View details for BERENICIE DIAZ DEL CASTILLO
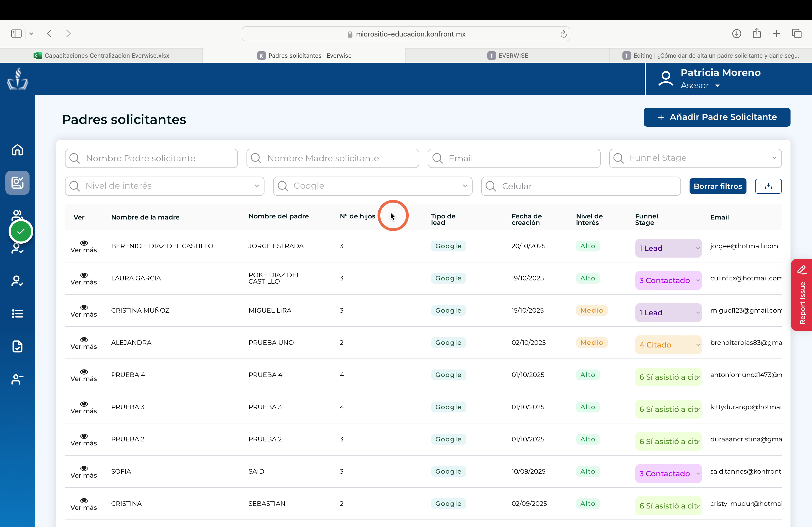 [x=84, y=246]
